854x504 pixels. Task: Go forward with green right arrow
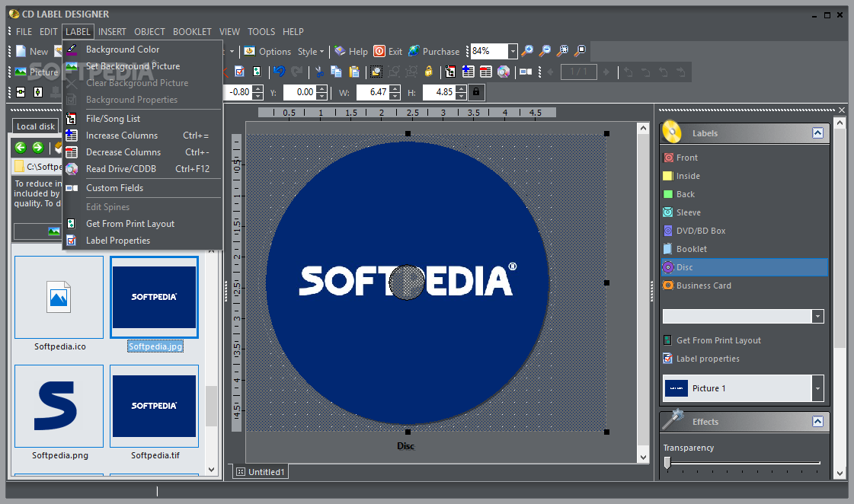click(x=38, y=148)
